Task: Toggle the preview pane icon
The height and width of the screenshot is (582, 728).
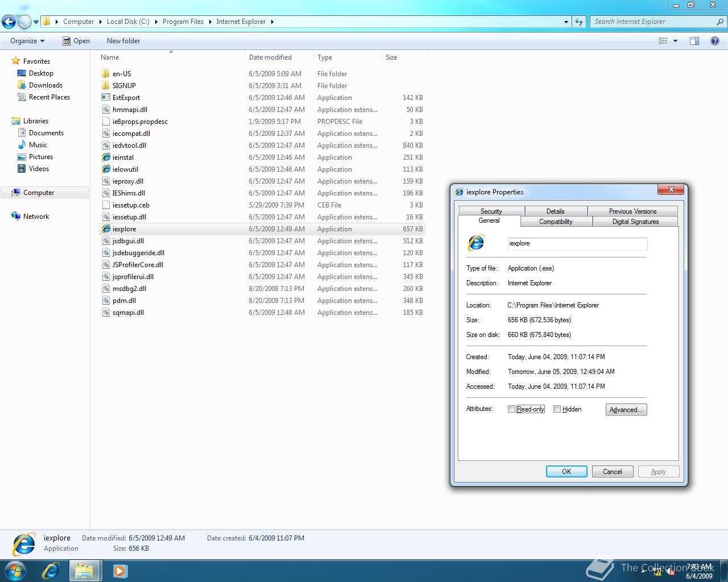Action: (694, 41)
